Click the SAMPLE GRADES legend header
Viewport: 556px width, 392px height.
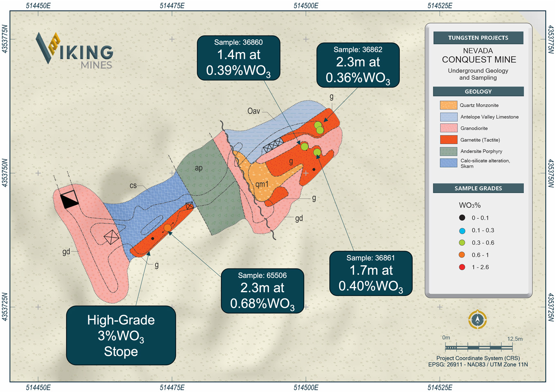(478, 188)
